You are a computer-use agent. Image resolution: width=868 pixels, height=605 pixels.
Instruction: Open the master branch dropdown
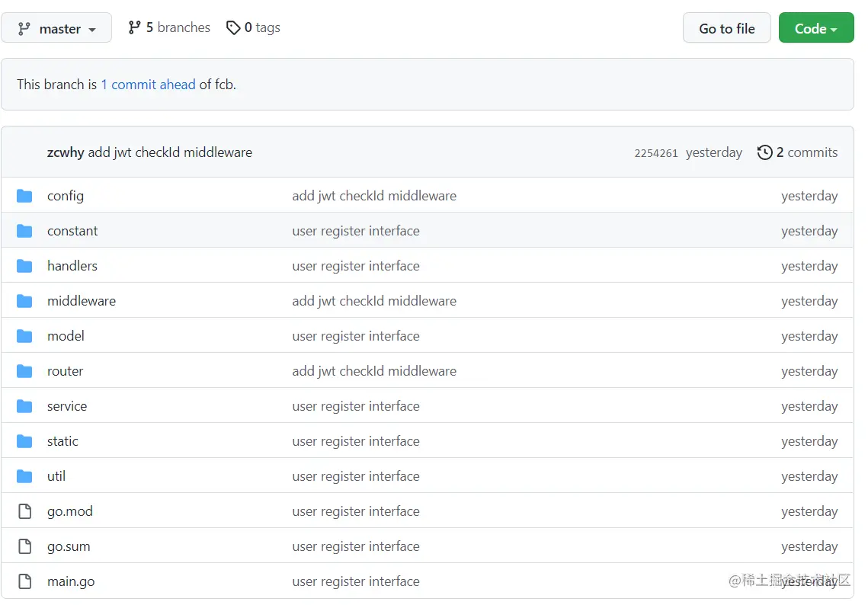pos(56,28)
